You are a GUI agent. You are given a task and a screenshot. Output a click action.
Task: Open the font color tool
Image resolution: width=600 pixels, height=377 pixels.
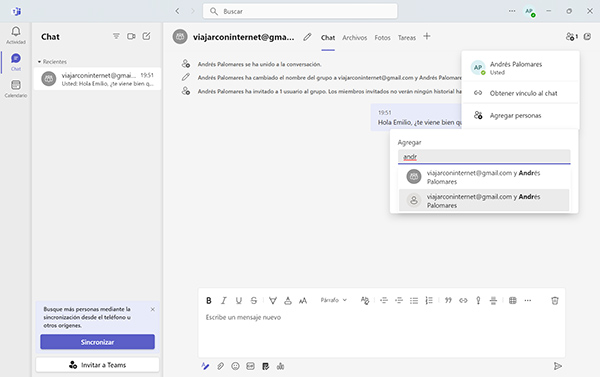[288, 300]
